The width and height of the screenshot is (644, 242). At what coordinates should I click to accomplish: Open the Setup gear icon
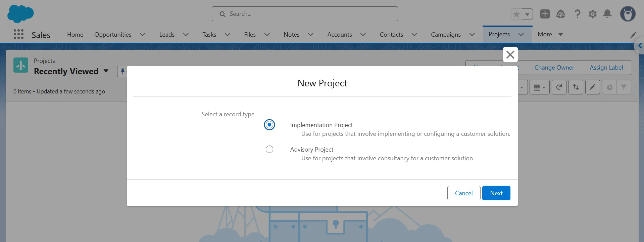pyautogui.click(x=593, y=14)
